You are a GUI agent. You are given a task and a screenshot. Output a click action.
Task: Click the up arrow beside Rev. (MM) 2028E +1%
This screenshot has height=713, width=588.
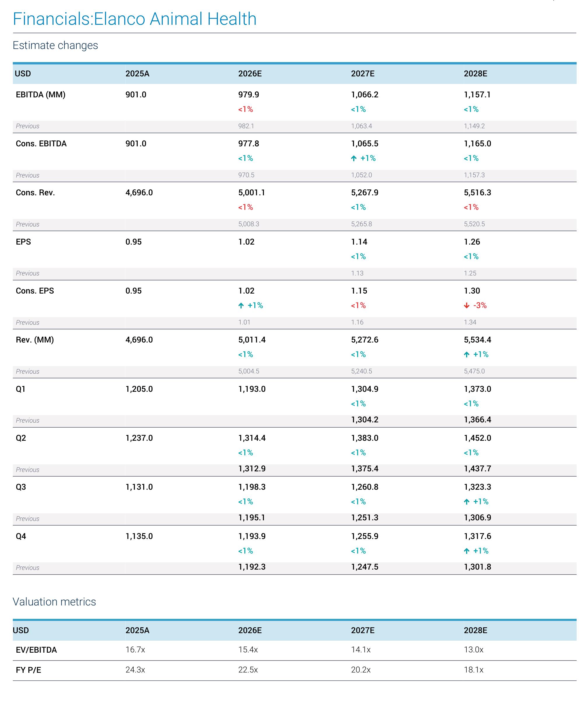(x=466, y=354)
